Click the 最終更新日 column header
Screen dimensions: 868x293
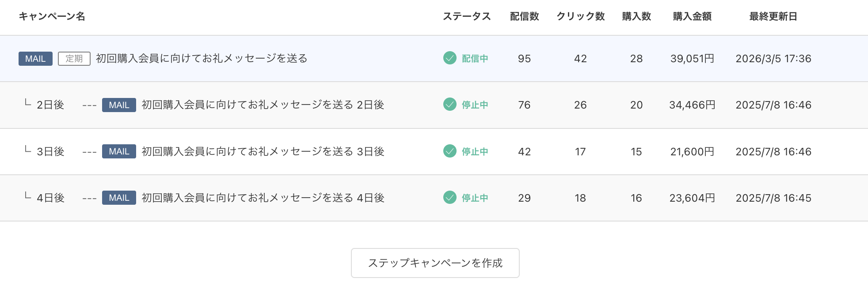tap(773, 16)
